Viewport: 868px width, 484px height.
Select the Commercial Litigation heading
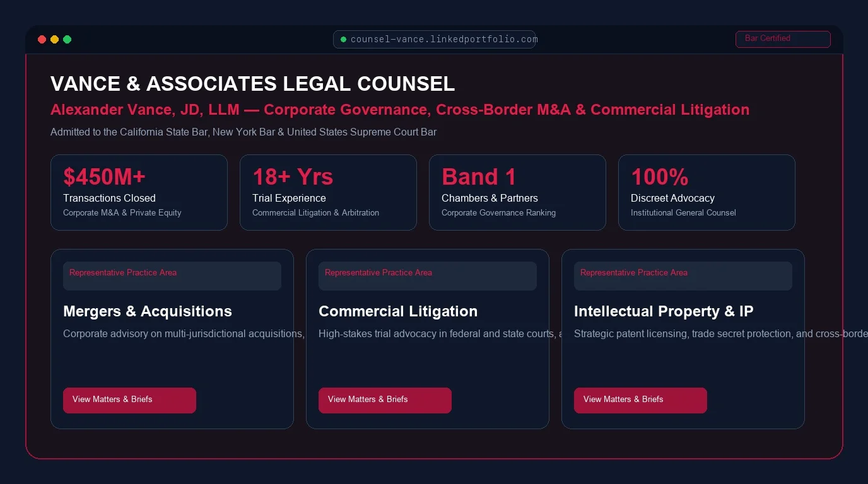coord(398,311)
